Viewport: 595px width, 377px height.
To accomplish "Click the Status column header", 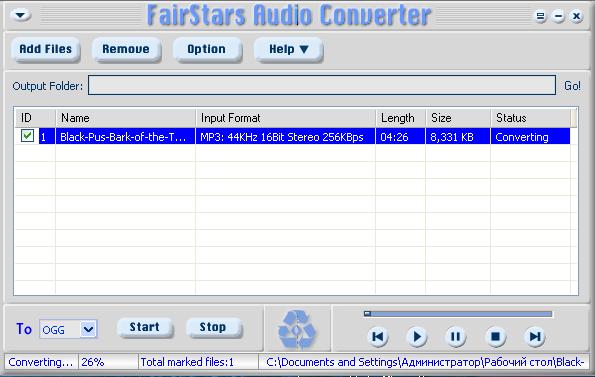I will coord(530,118).
